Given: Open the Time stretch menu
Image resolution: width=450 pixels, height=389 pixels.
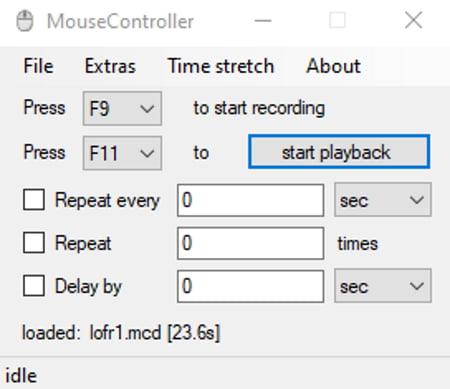Looking at the screenshot, I should tap(221, 66).
